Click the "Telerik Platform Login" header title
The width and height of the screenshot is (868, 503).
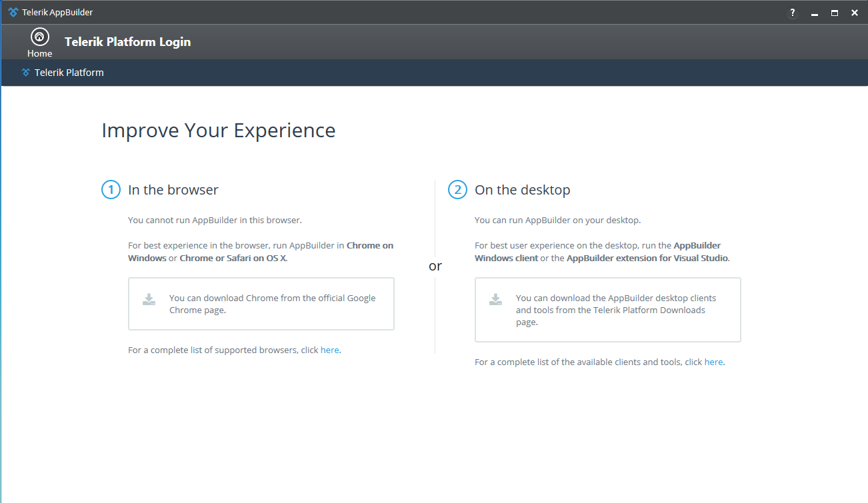click(127, 42)
